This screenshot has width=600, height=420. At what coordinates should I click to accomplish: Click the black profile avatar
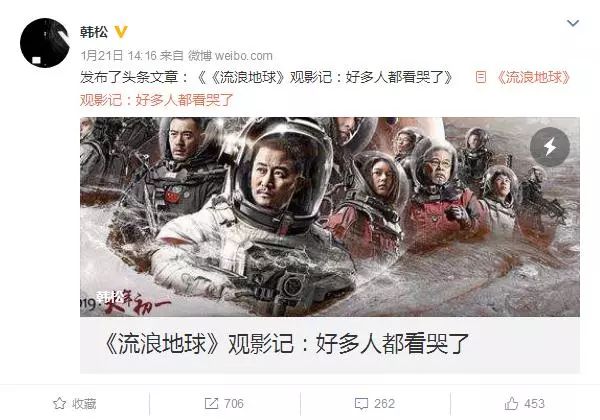(x=45, y=43)
